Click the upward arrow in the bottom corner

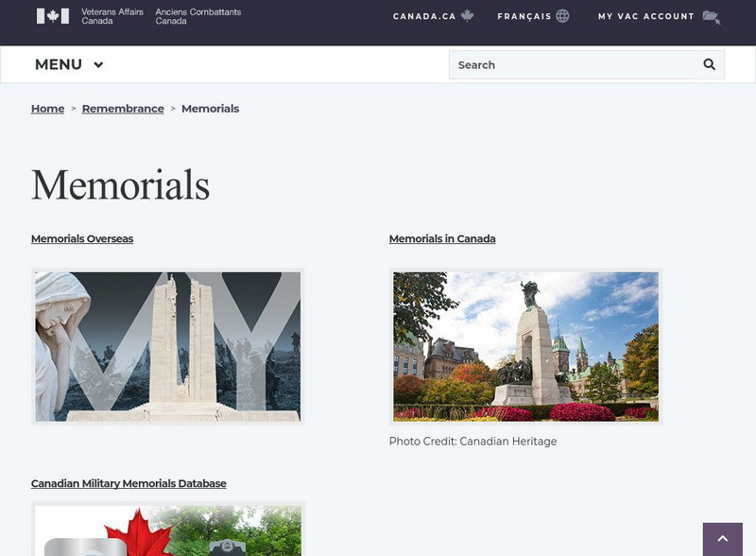tap(722, 536)
